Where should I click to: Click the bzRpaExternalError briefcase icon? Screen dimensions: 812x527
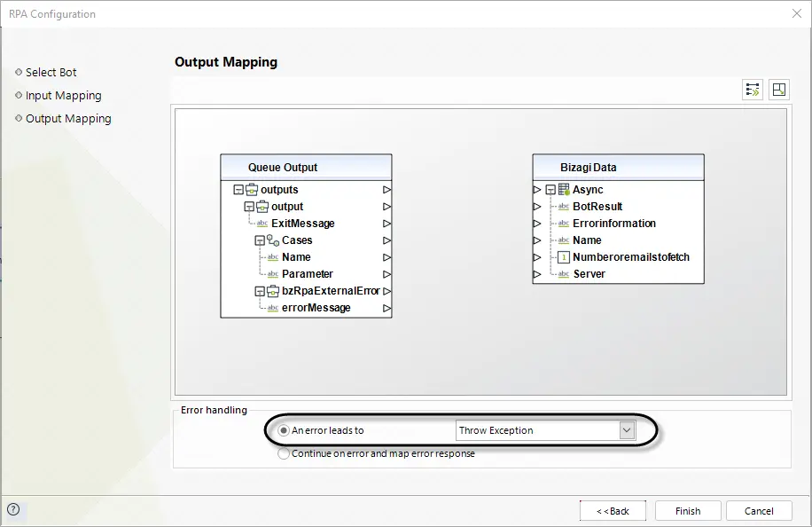click(x=273, y=291)
